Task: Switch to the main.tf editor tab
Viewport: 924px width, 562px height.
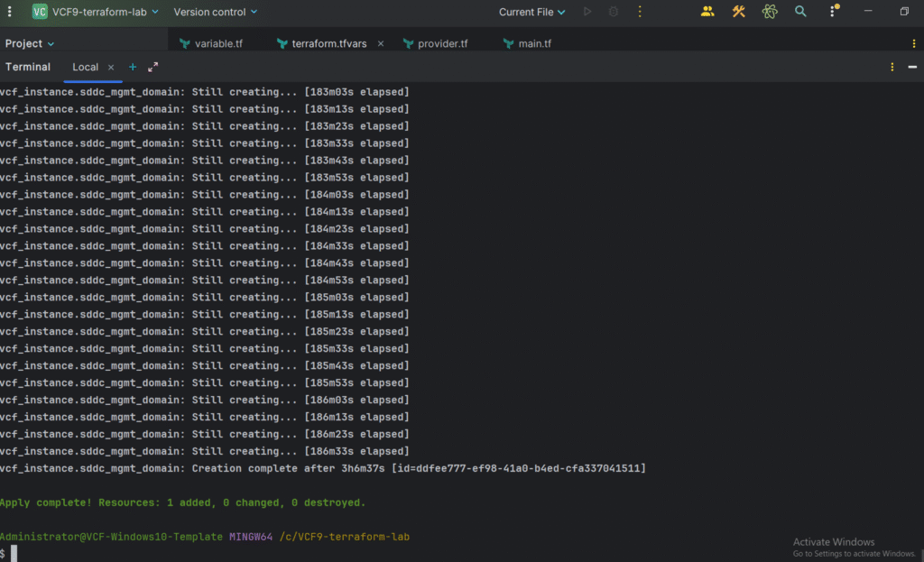Action: coord(533,43)
